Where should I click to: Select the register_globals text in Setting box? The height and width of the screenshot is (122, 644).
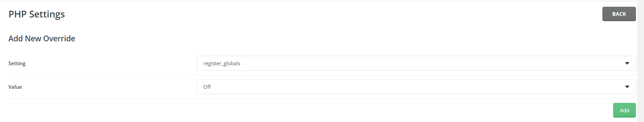pyautogui.click(x=222, y=63)
